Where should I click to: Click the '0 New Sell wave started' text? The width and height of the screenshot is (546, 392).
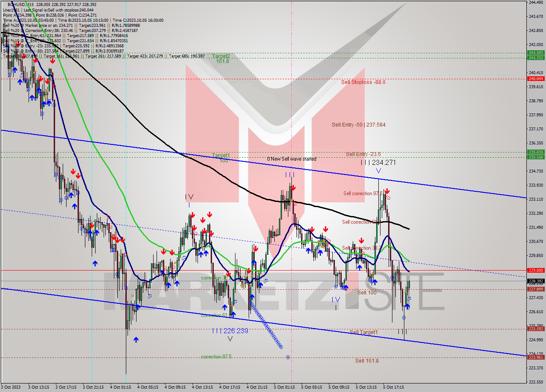point(292,159)
